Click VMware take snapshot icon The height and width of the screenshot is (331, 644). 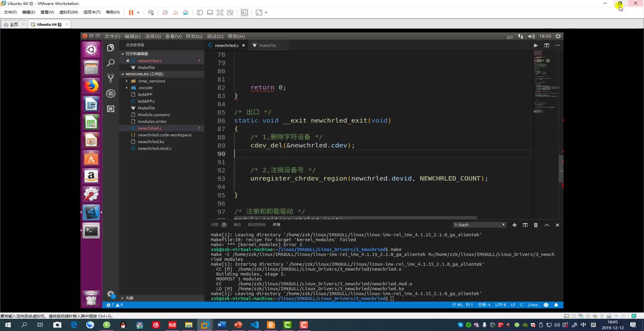[165, 12]
